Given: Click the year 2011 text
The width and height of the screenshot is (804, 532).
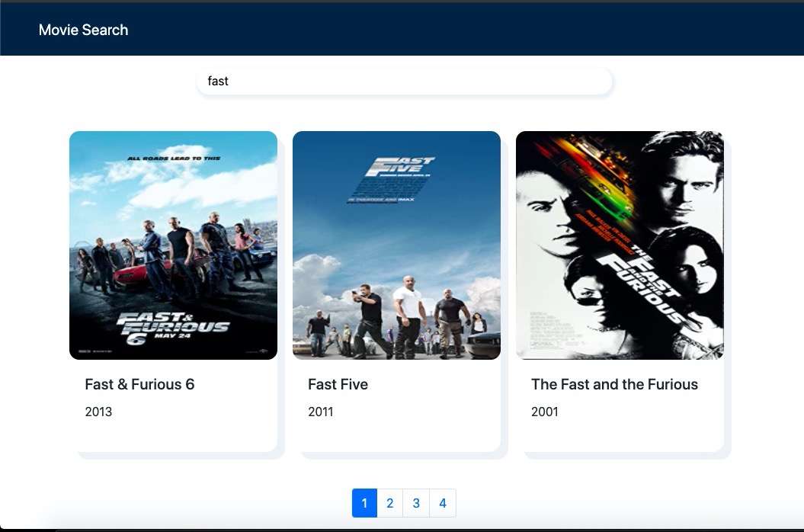Looking at the screenshot, I should coord(321,412).
